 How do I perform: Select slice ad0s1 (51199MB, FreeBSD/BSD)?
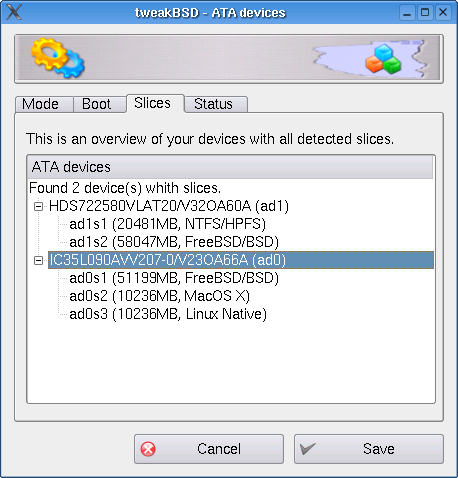[174, 278]
